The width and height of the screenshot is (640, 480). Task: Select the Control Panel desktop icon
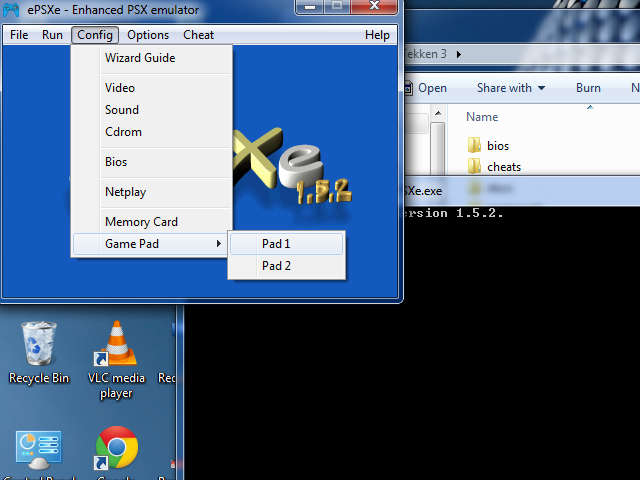click(x=39, y=454)
